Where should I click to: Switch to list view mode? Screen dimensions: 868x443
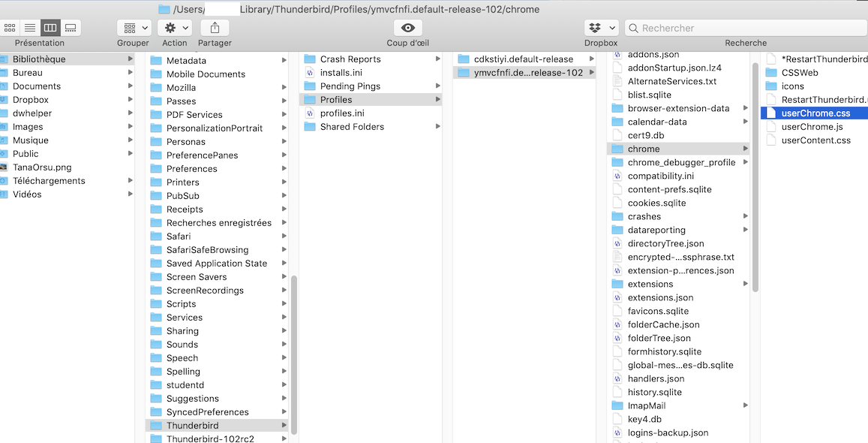(31, 28)
